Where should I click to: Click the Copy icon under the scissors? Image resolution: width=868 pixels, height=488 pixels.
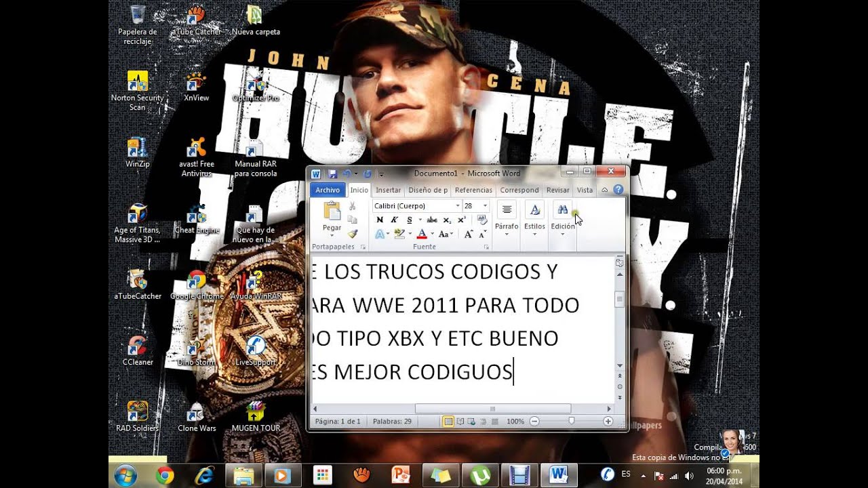352,220
